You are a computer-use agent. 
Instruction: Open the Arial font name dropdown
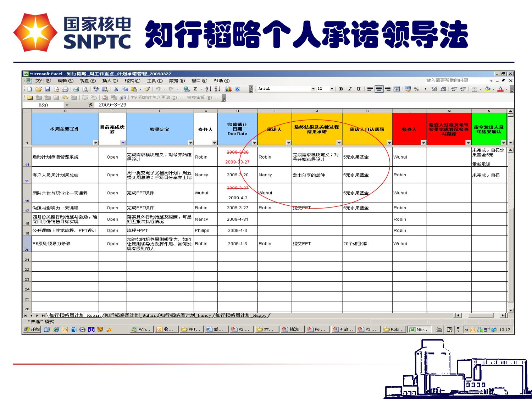coord(313,89)
